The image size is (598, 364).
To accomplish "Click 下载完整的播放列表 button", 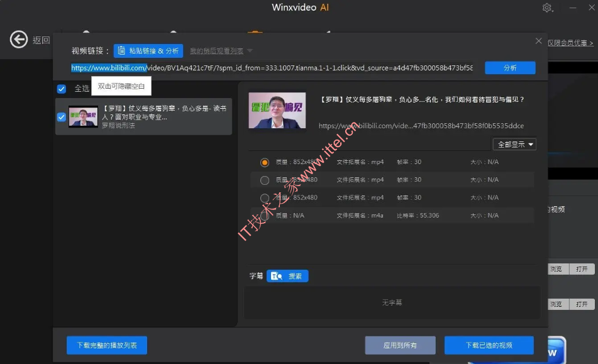I will [107, 345].
